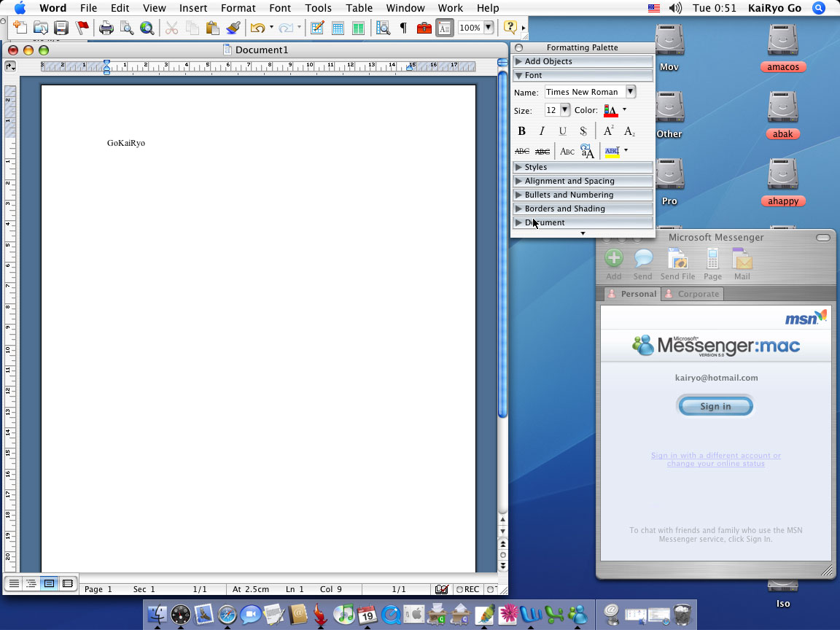Toggle the Formatting Palette toolbar button
840x630 pixels.
click(445, 27)
